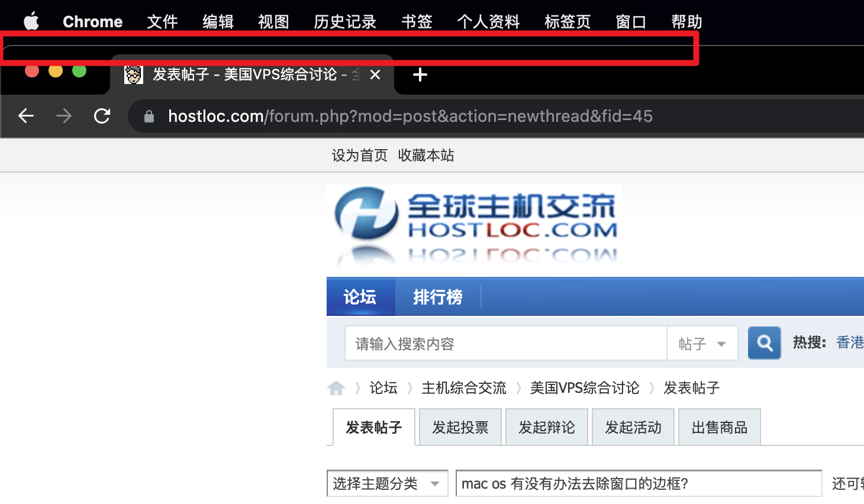Open the 文件 menu
Image resolution: width=864 pixels, height=504 pixels.
[x=162, y=22]
